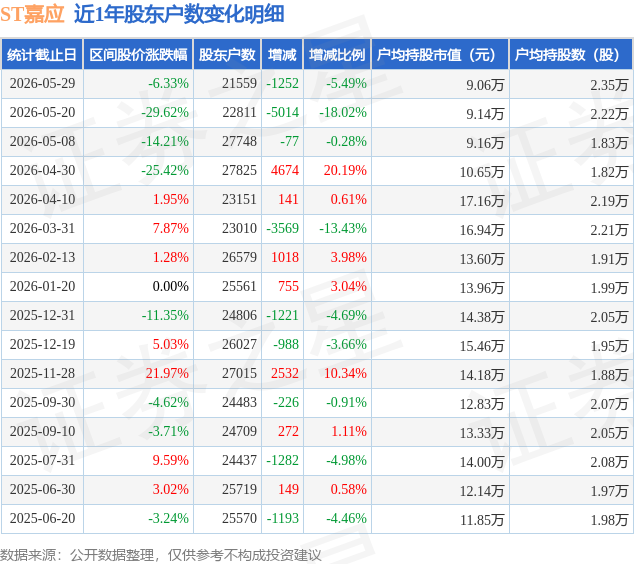Click the 27825 shareholder count cell
Screen dimensions: 634x564
(x=239, y=170)
